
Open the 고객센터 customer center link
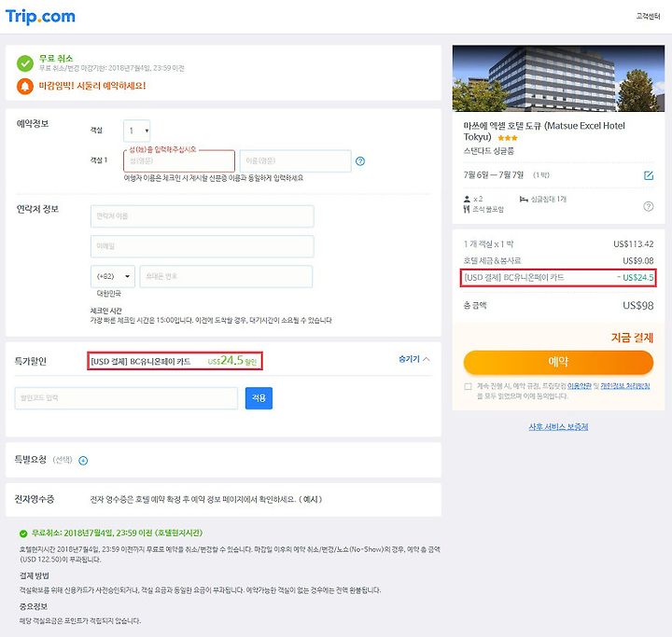(648, 16)
